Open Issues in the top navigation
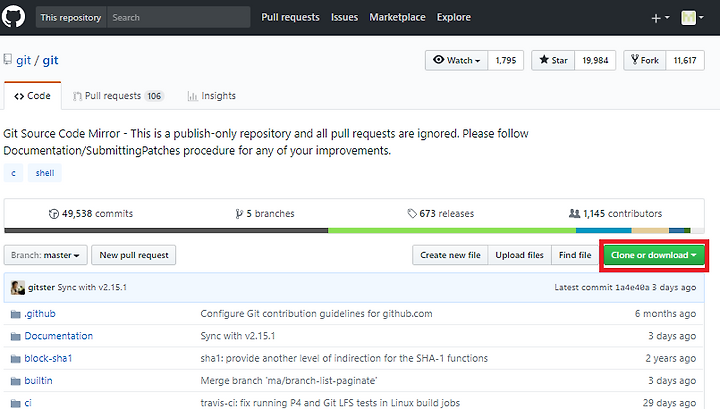The image size is (720, 409). pyautogui.click(x=344, y=17)
